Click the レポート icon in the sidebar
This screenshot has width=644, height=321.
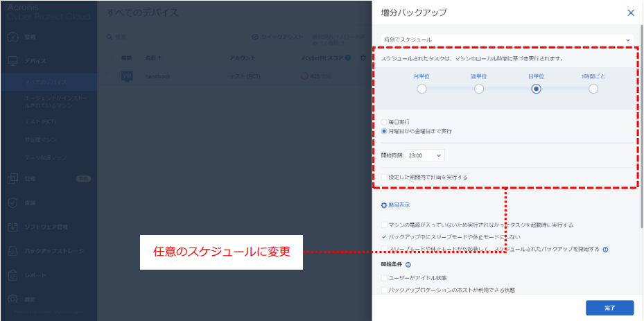pyautogui.click(x=12, y=275)
